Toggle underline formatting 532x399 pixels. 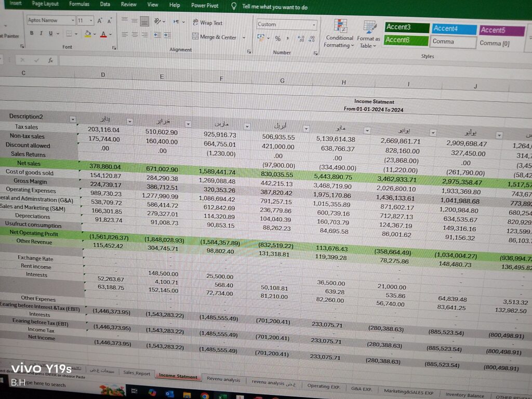click(x=50, y=33)
